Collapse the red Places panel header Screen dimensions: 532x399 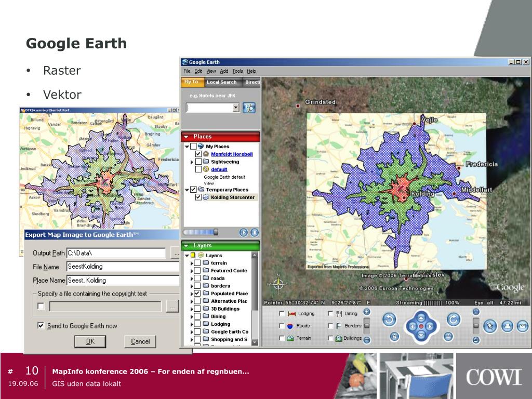point(220,137)
